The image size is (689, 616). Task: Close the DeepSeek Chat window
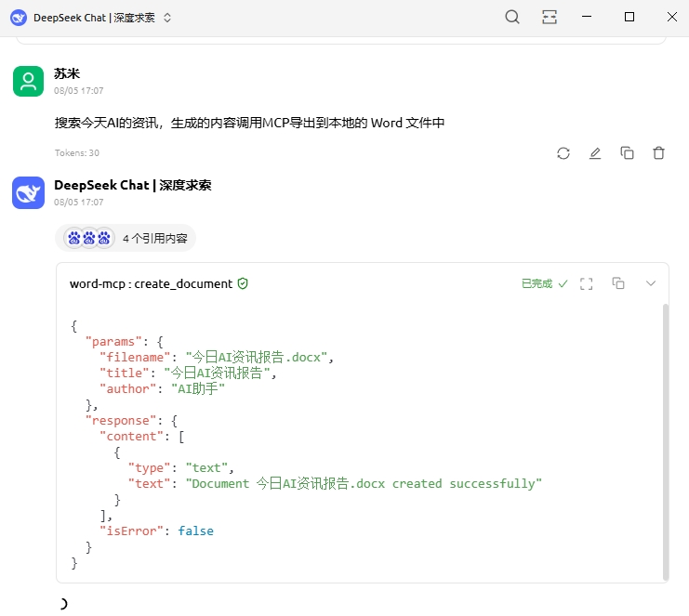672,17
